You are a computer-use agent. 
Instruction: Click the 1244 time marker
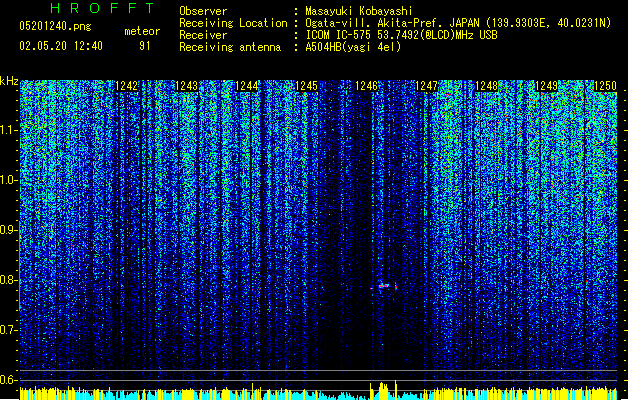pos(246,86)
